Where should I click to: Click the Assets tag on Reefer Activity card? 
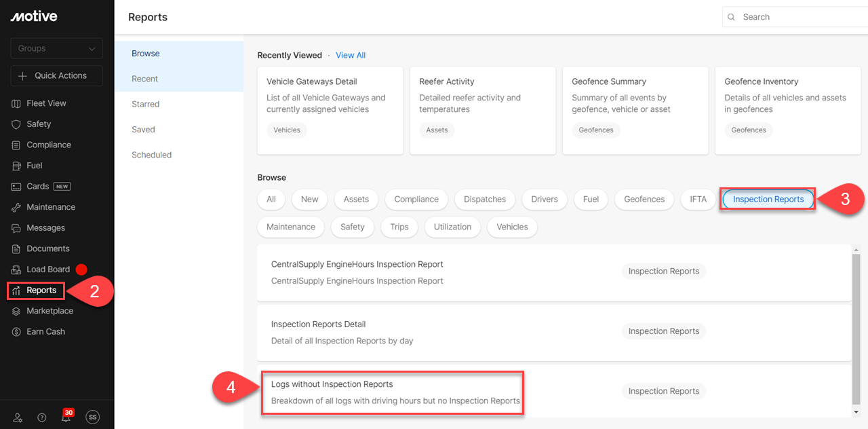437,130
